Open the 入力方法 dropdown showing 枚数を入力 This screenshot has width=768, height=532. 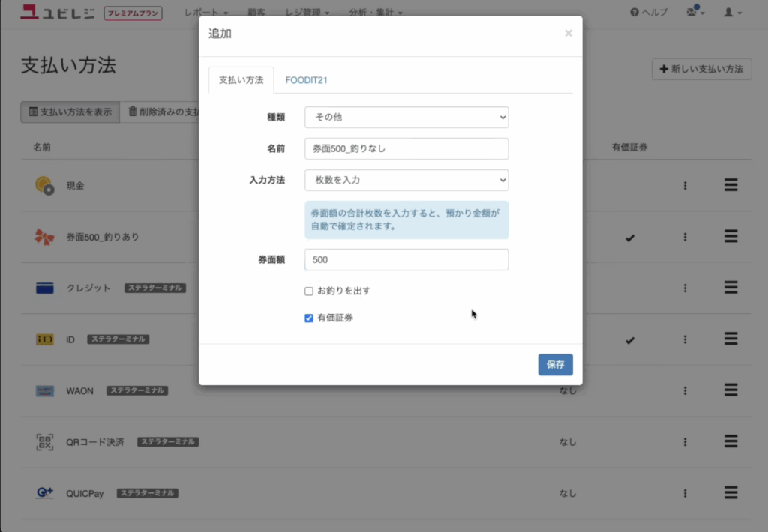click(x=406, y=181)
